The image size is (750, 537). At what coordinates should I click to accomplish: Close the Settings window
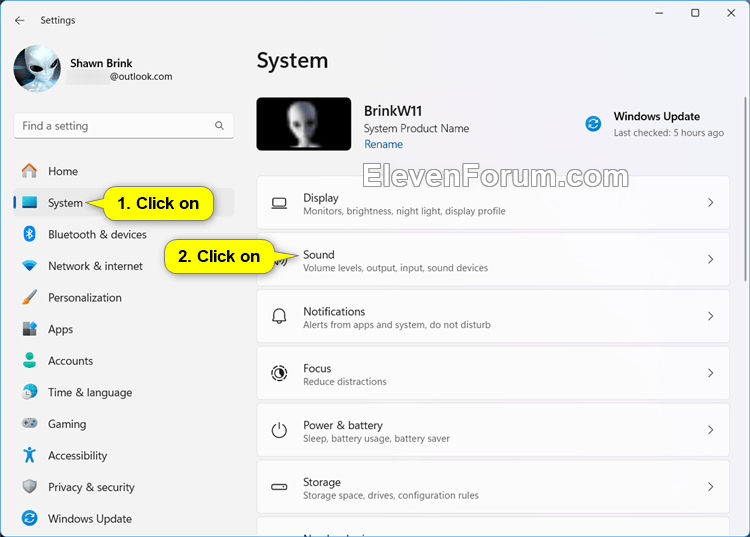tap(731, 13)
